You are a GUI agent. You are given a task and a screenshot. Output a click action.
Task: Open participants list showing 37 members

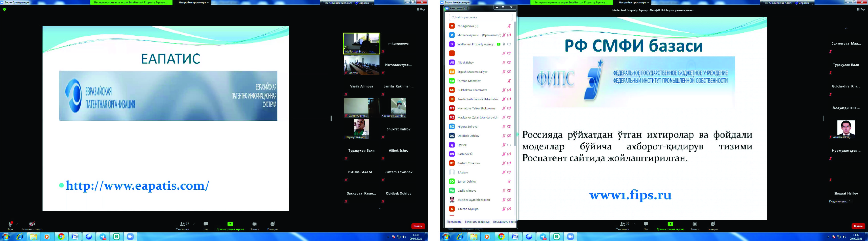[x=183, y=225]
